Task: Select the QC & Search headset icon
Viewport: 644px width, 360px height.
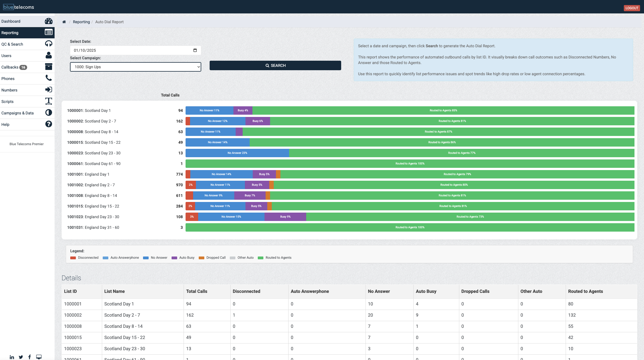Action: [x=48, y=44]
